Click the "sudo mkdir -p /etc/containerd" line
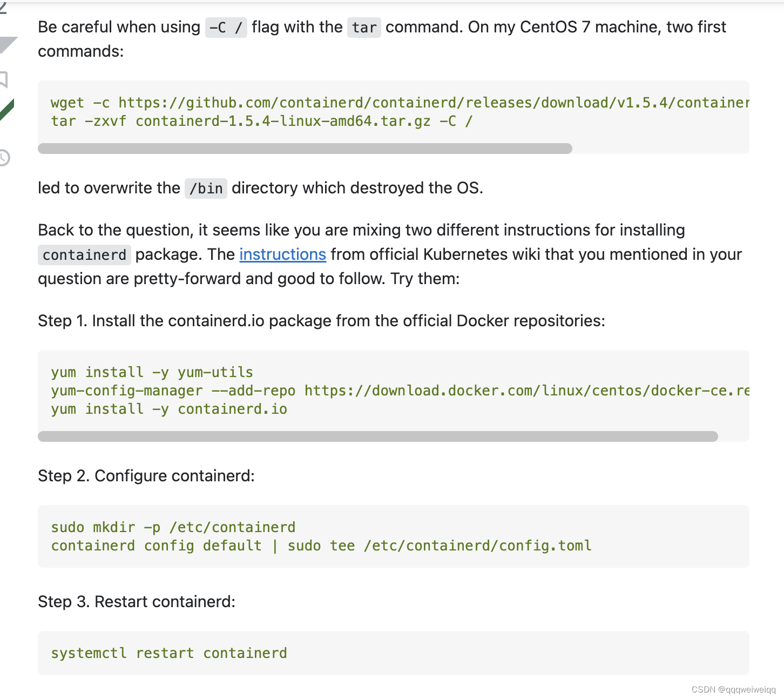Viewport: 784px width, 699px height. (173, 527)
